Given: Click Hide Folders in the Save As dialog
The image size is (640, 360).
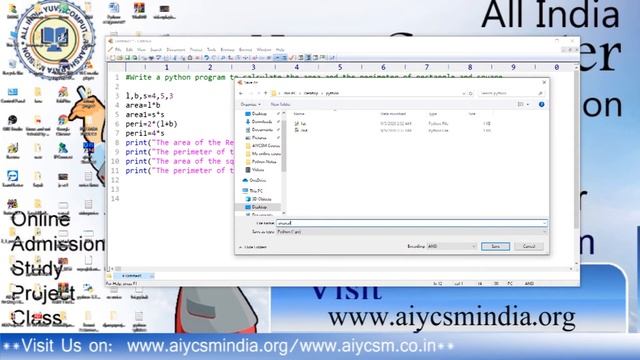Looking at the screenshot, I should click(254, 247).
